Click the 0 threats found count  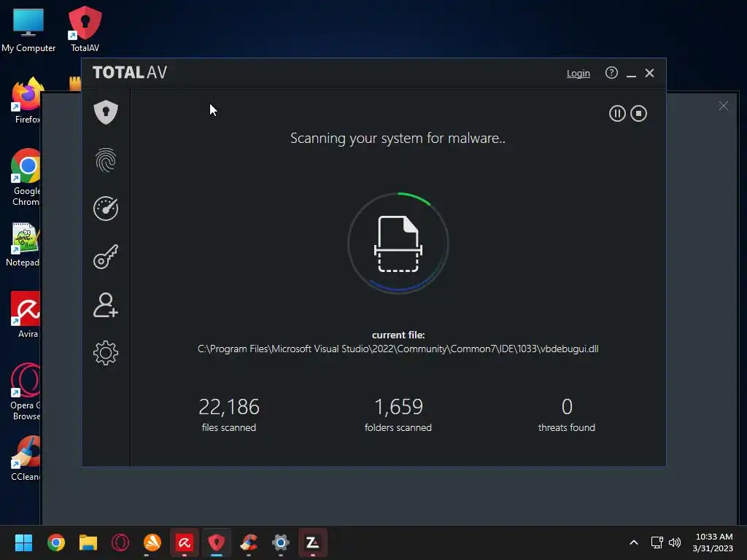point(567,407)
